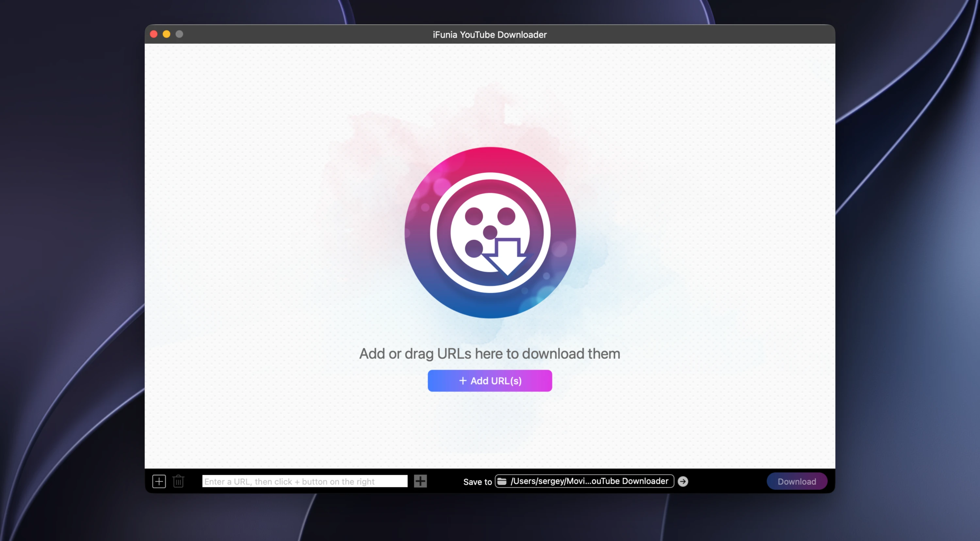Click the "Save to" label

click(x=478, y=482)
